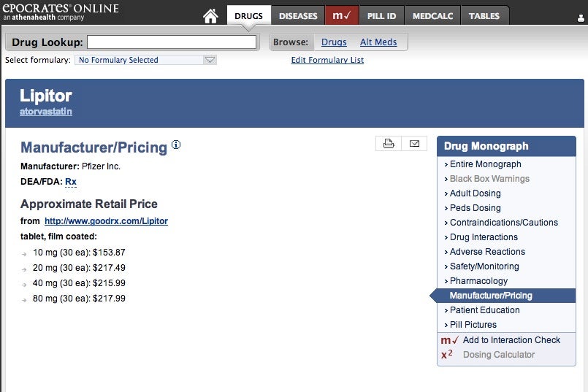The width and height of the screenshot is (588, 392).
Task: Click the Dosing Calculator x² icon
Action: pos(447,354)
